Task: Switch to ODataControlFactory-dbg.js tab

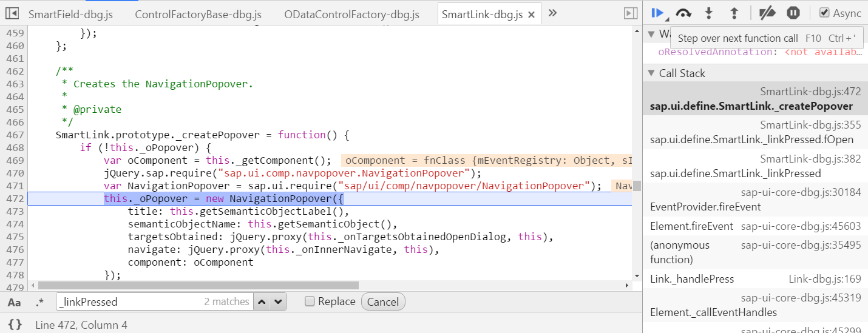Action: pos(351,15)
